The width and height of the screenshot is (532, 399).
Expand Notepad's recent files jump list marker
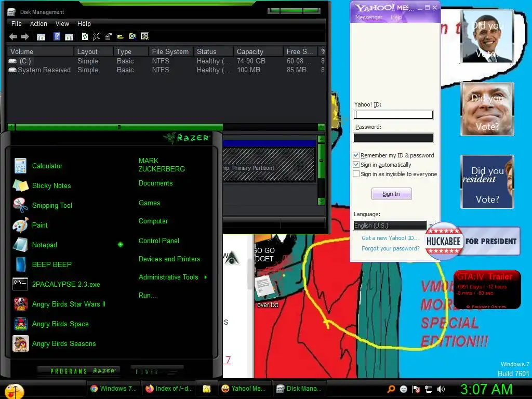121,244
